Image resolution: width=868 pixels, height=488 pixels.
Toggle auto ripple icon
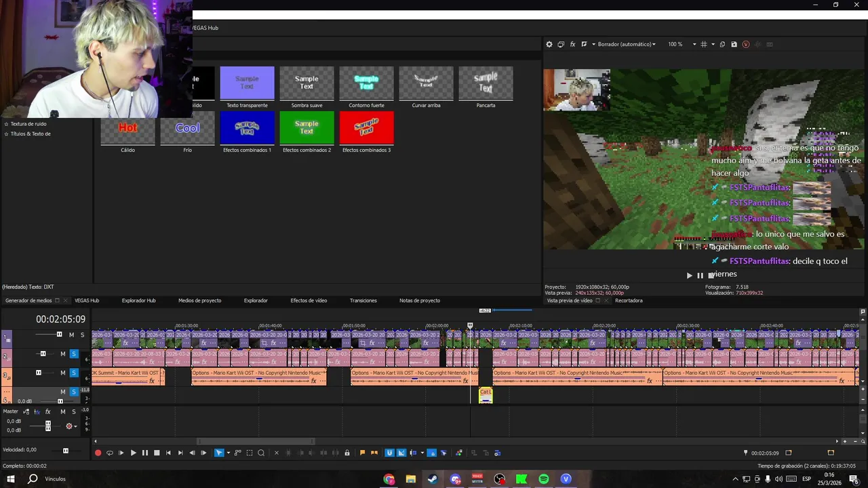pos(414,453)
